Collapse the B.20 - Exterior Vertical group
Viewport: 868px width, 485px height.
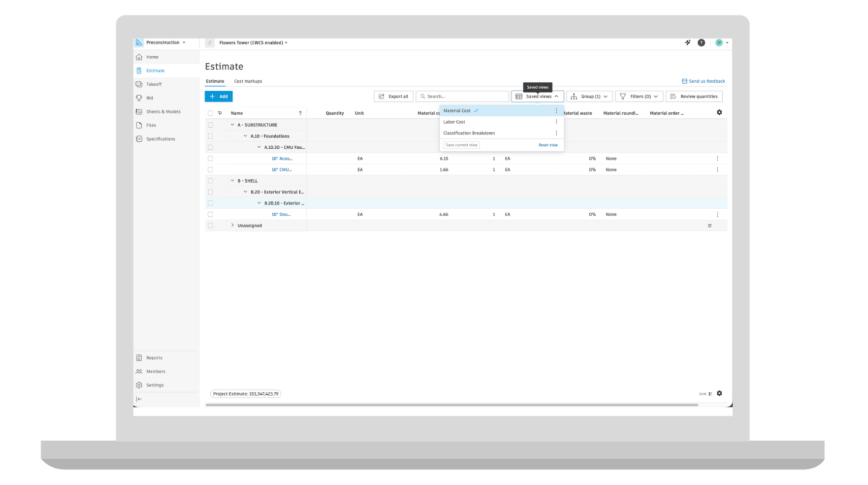click(x=245, y=192)
